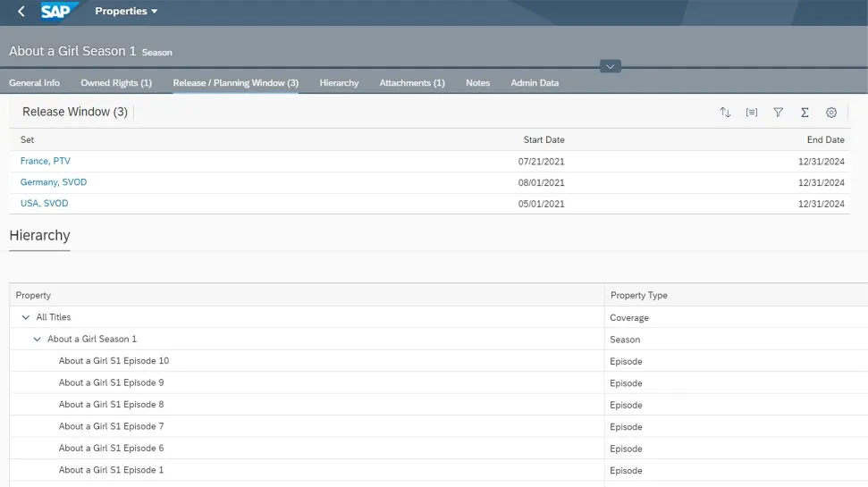Collapse the header with chevron button
868x487 pixels.
click(x=611, y=66)
